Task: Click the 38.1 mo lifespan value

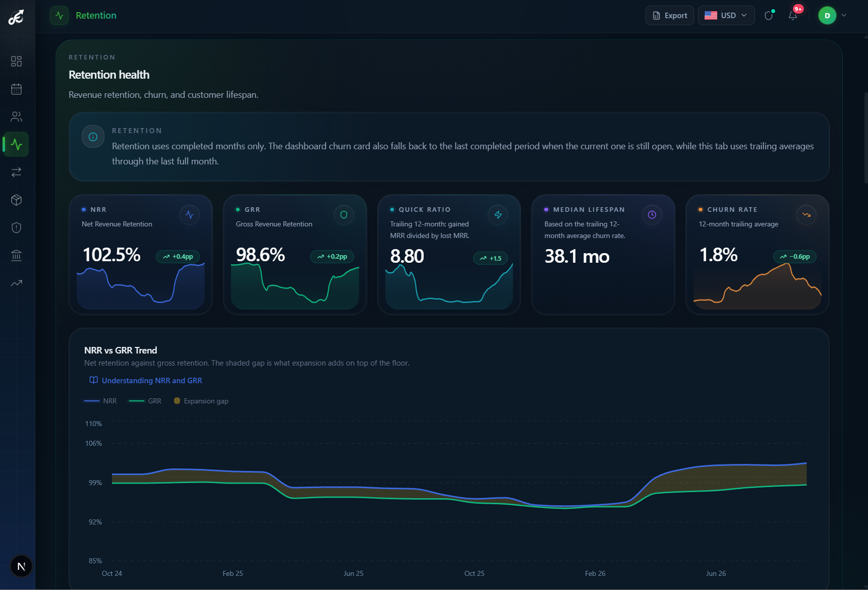Action: pyautogui.click(x=577, y=256)
